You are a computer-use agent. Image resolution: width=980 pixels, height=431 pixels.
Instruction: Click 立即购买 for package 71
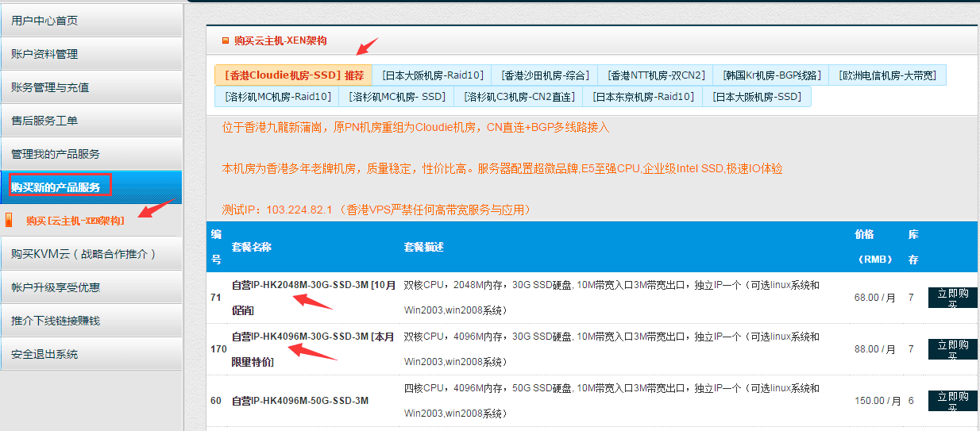tap(952, 298)
